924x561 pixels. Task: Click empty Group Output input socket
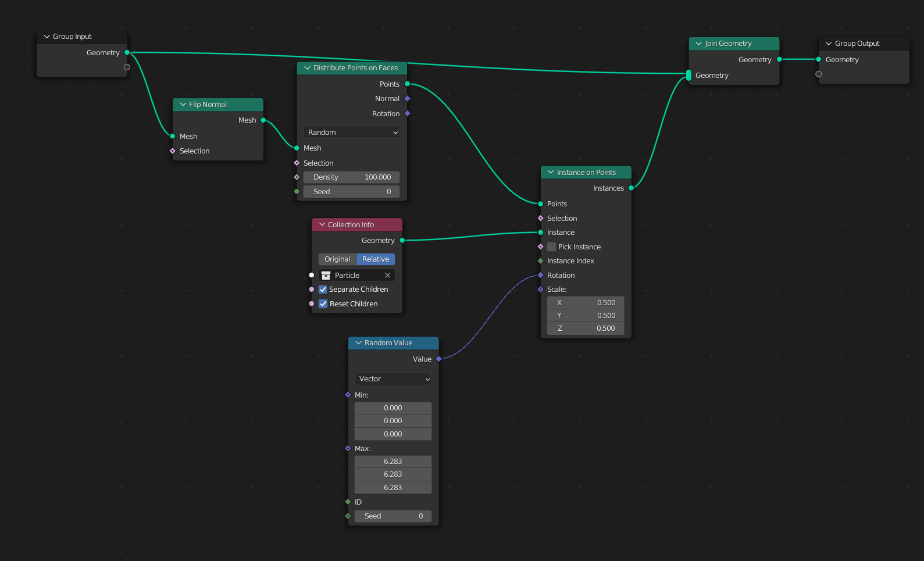click(x=819, y=74)
